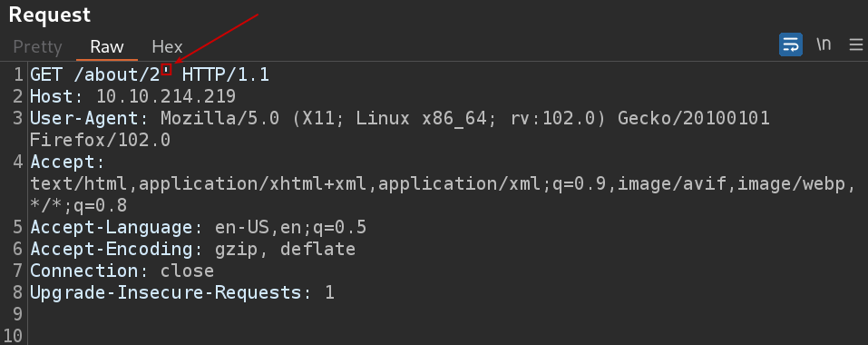Click the HTTP/1.1 protocol text
The image size is (868, 345).
pos(225,74)
